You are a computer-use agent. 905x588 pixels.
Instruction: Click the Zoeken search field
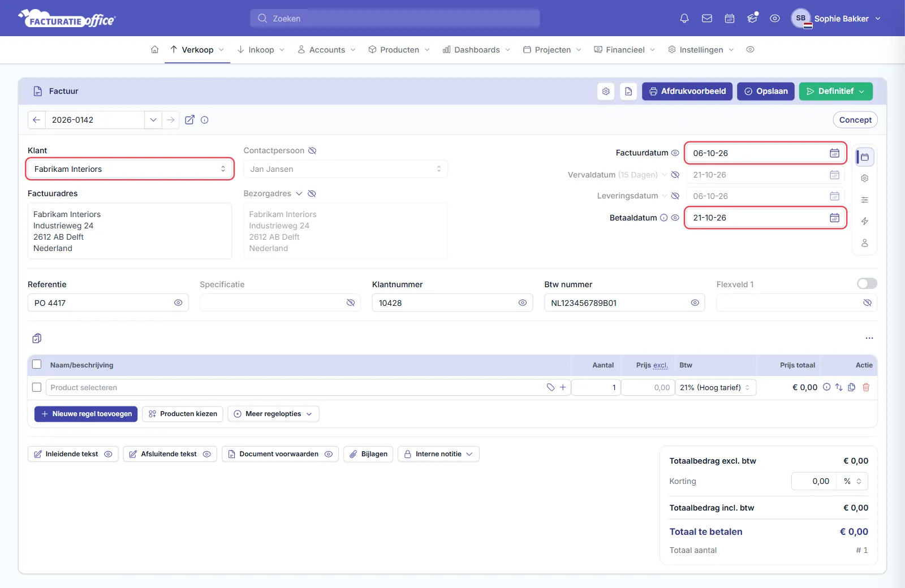coord(395,19)
